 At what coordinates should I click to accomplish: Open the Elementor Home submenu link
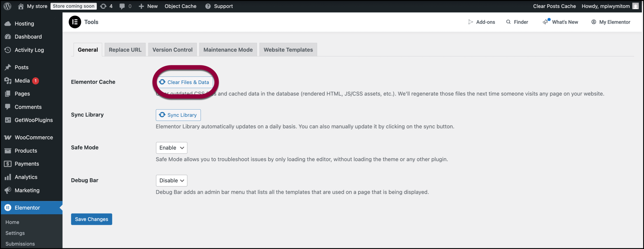12,222
